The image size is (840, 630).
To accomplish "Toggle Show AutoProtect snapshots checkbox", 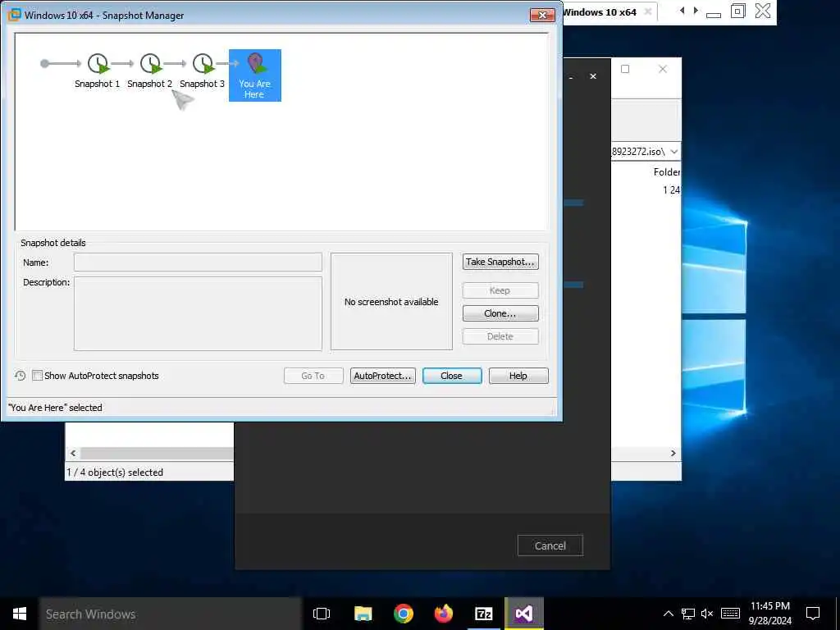I will (37, 376).
